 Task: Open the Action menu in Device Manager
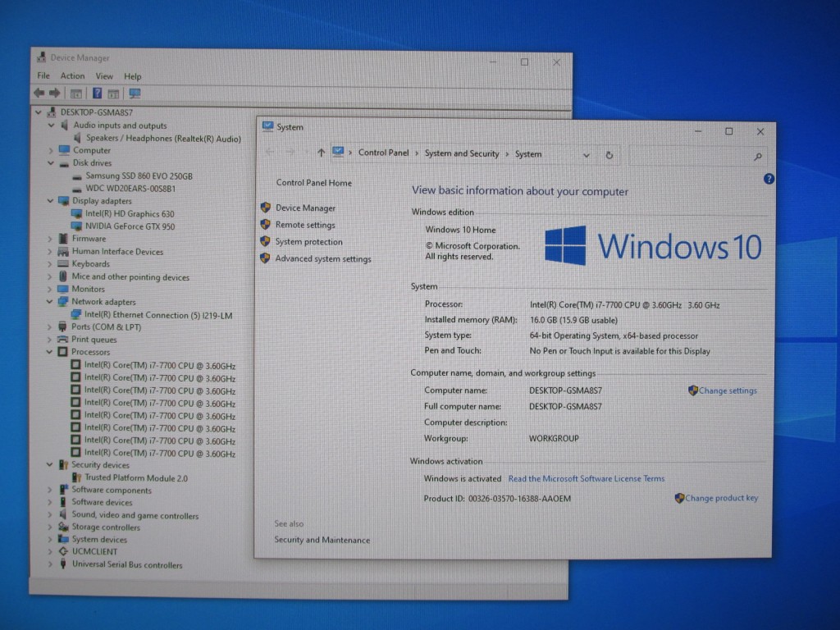click(x=72, y=75)
